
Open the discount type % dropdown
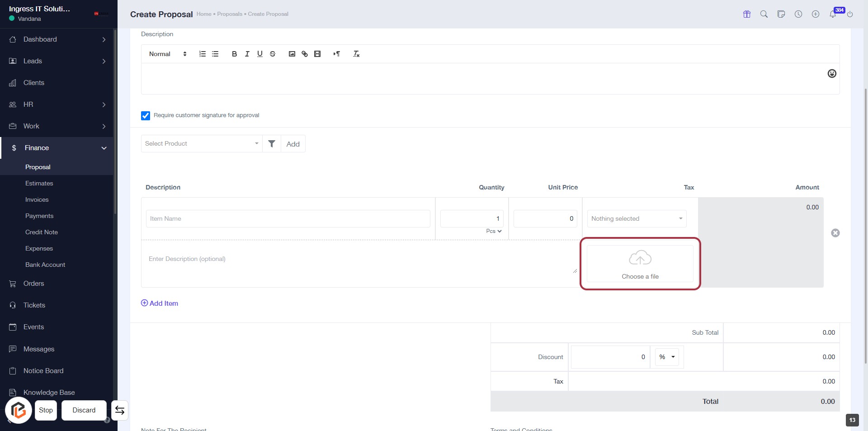click(x=667, y=357)
